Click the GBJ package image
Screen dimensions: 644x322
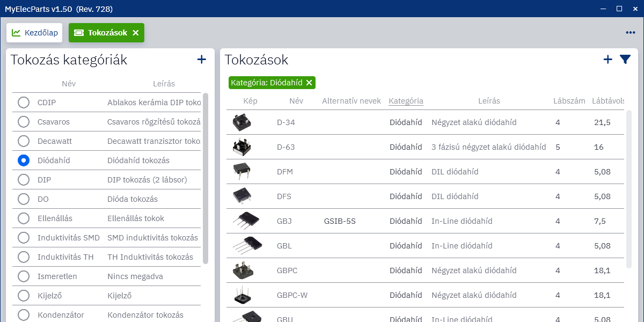pyautogui.click(x=247, y=221)
